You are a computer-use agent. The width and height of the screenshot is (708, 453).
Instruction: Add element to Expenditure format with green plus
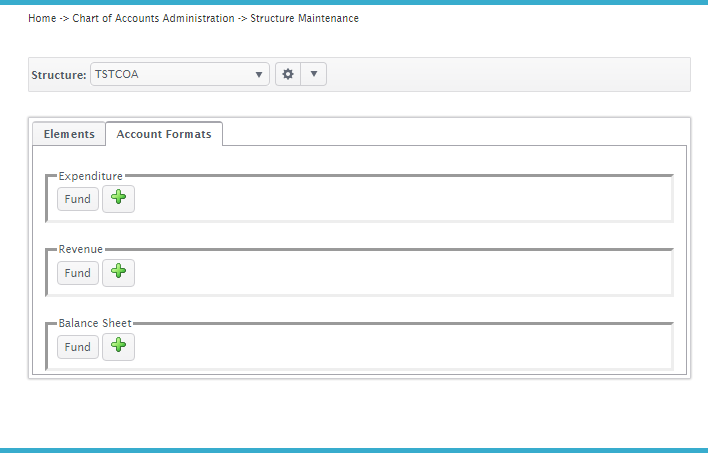(x=118, y=199)
